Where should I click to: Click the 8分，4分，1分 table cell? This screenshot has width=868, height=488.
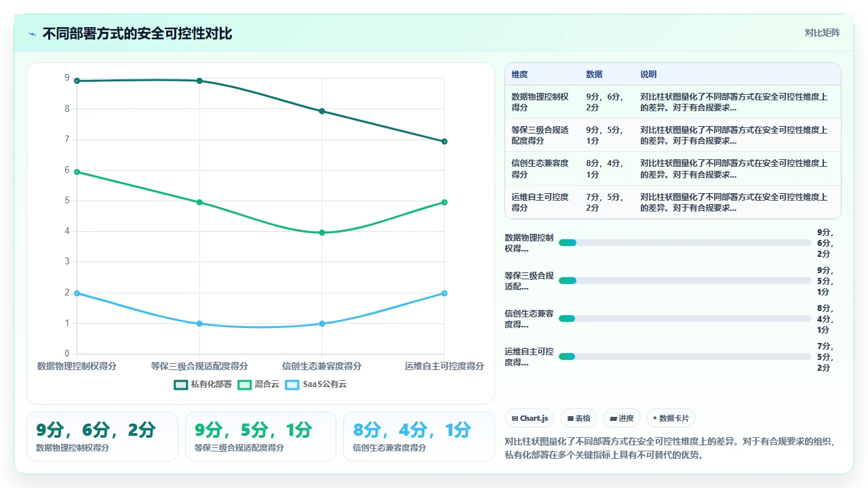coord(606,169)
